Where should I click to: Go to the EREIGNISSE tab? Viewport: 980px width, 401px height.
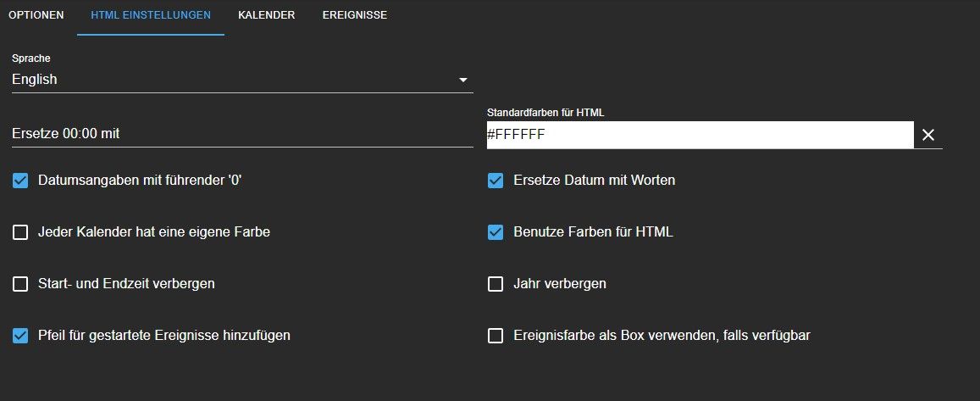354,15
